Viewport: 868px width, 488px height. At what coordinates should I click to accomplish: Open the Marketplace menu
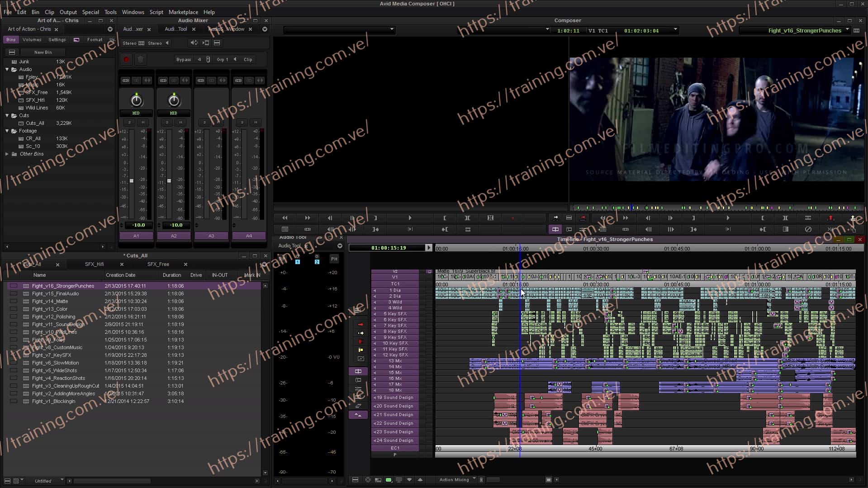click(183, 12)
